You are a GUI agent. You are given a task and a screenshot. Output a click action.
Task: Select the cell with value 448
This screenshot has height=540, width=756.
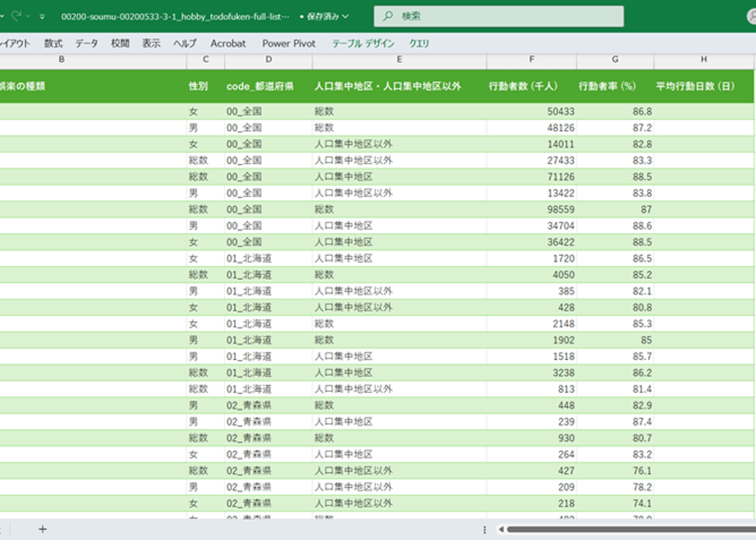(x=531, y=406)
